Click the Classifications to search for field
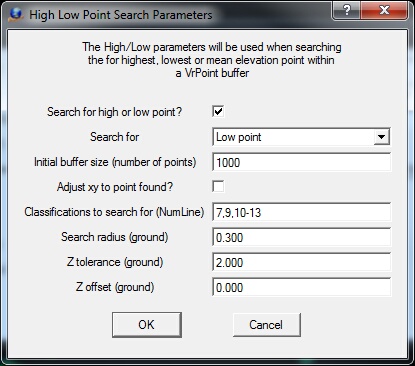 coord(301,212)
